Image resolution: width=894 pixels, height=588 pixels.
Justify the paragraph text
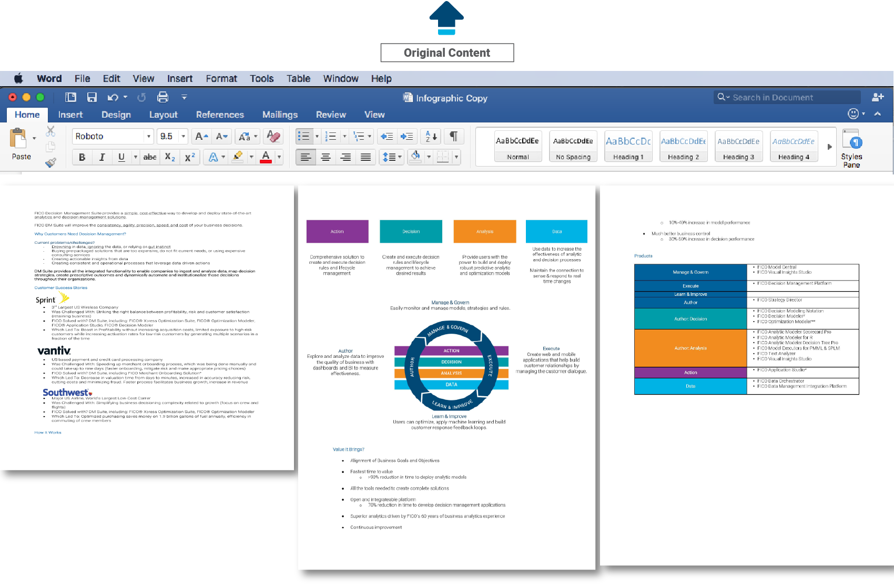coord(366,157)
